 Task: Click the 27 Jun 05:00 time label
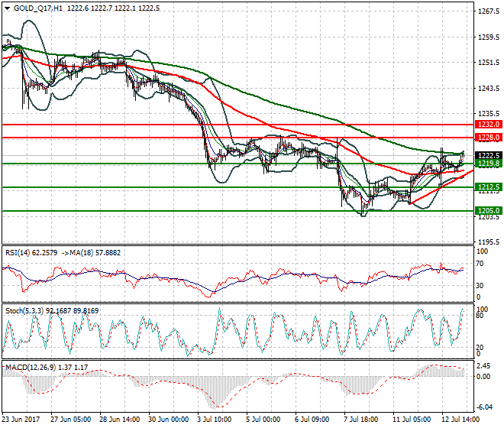click(x=70, y=420)
